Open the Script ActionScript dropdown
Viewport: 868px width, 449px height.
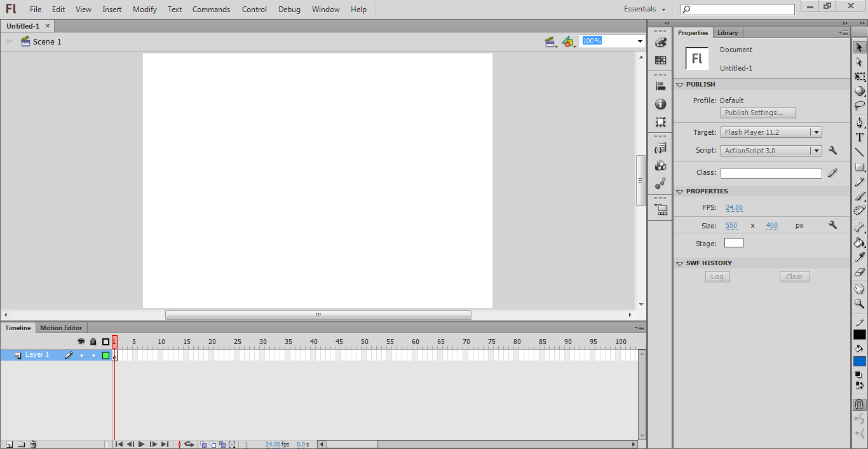[771, 151]
